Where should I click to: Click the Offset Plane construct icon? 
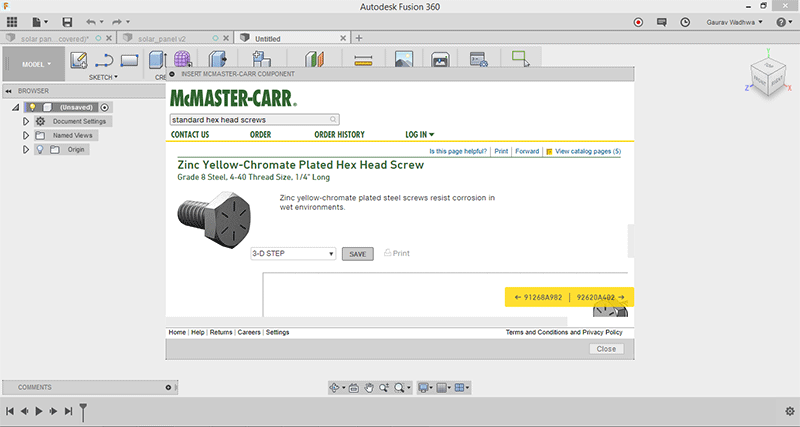[x=314, y=59]
